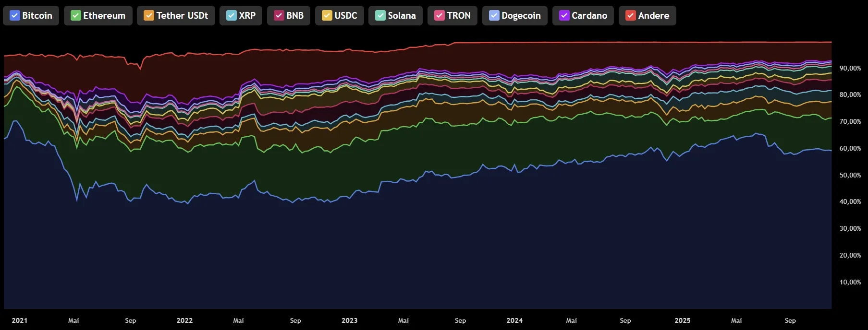Toggle the BNB legend checkbox
The height and width of the screenshot is (330, 868).
tap(279, 16)
